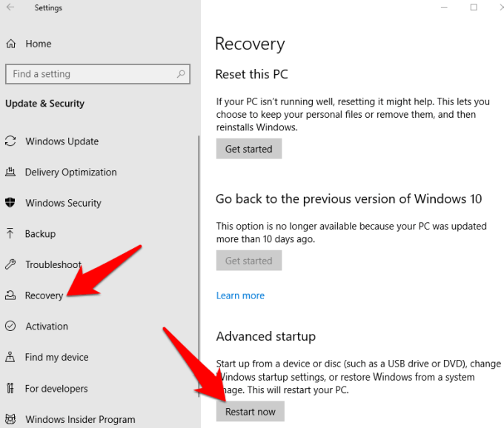Select Windows Update in the sidebar

[62, 141]
